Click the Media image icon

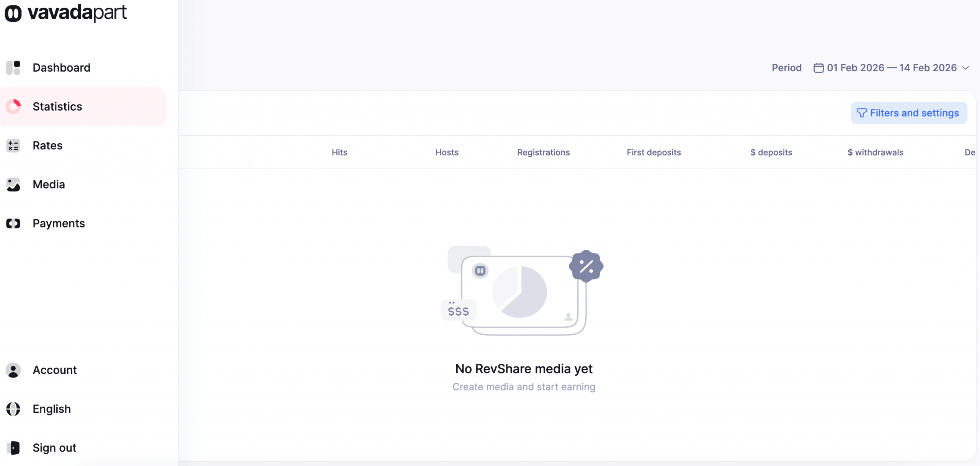pyautogui.click(x=13, y=185)
